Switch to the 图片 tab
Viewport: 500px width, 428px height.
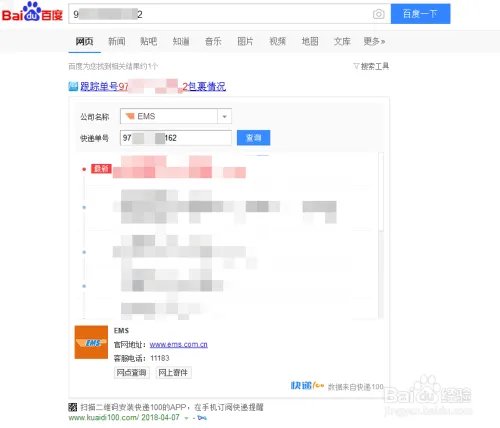click(245, 41)
